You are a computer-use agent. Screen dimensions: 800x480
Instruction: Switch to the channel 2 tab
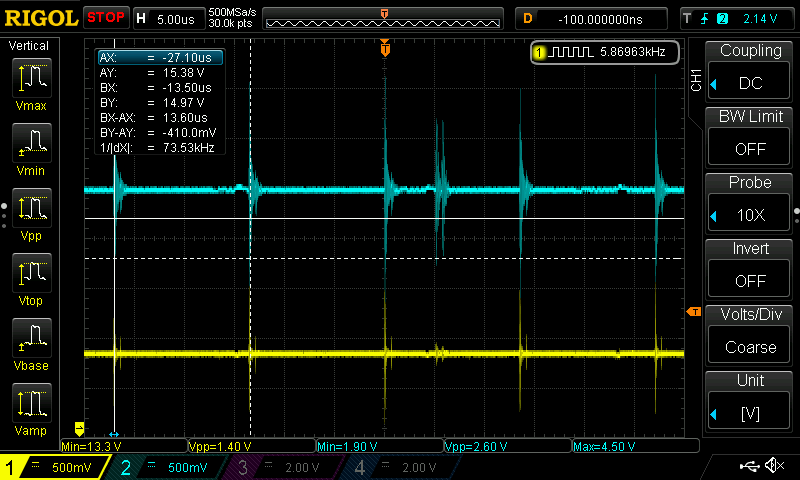click(168, 467)
